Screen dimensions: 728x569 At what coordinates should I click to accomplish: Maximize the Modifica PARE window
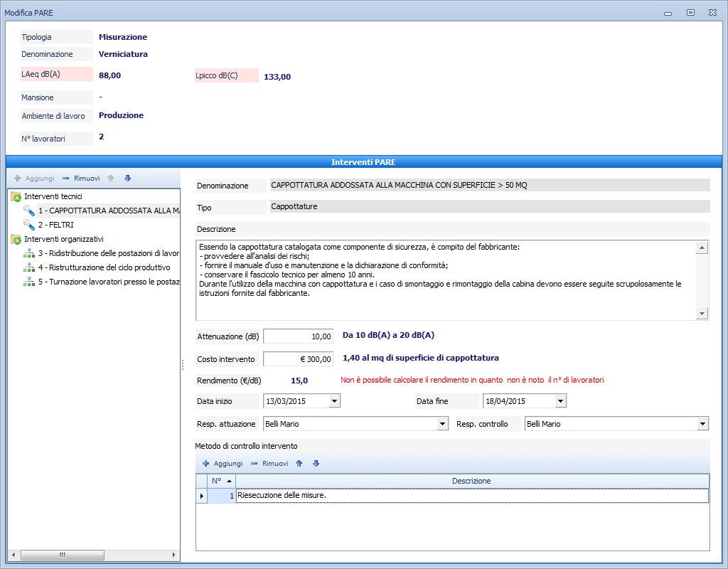pyautogui.click(x=690, y=13)
